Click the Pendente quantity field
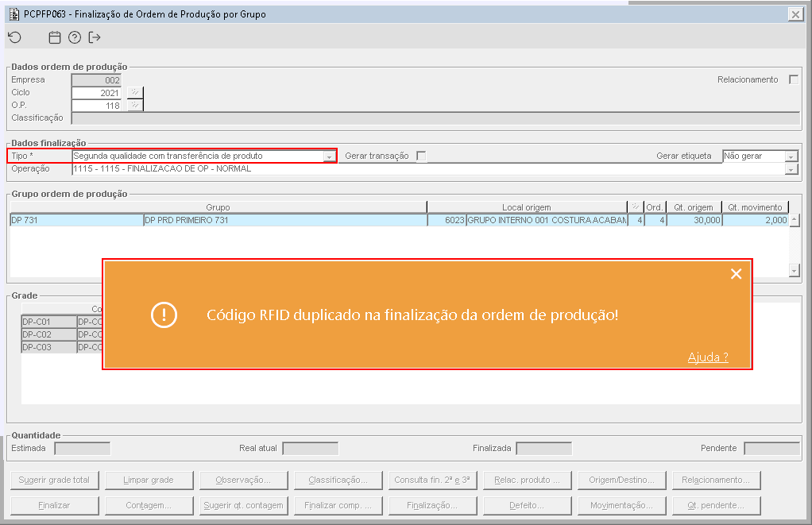812x525 pixels. tap(771, 449)
